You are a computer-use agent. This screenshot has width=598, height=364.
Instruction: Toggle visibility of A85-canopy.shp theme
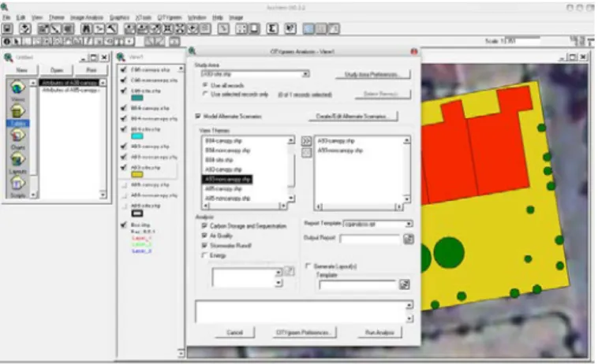[x=124, y=185]
